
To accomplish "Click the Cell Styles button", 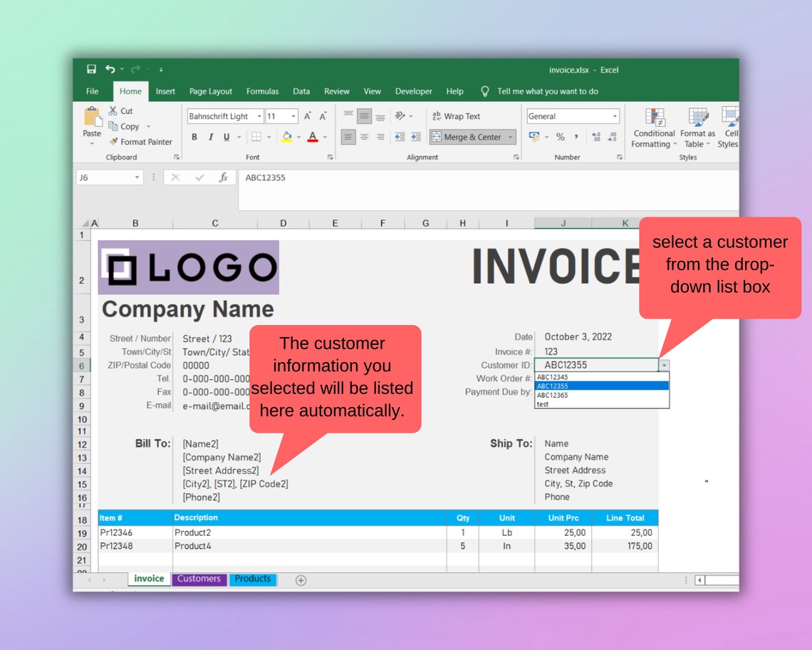I will tap(728, 128).
